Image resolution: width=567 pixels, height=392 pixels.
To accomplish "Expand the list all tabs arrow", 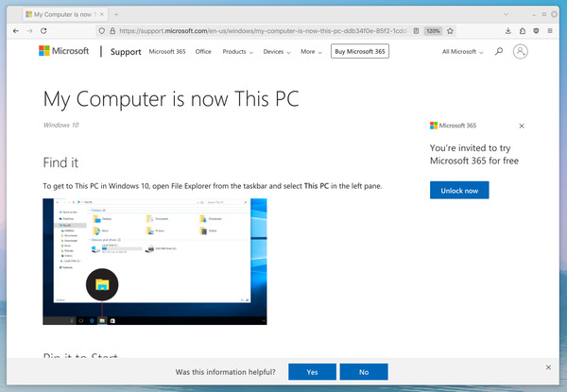I will coord(506,14).
